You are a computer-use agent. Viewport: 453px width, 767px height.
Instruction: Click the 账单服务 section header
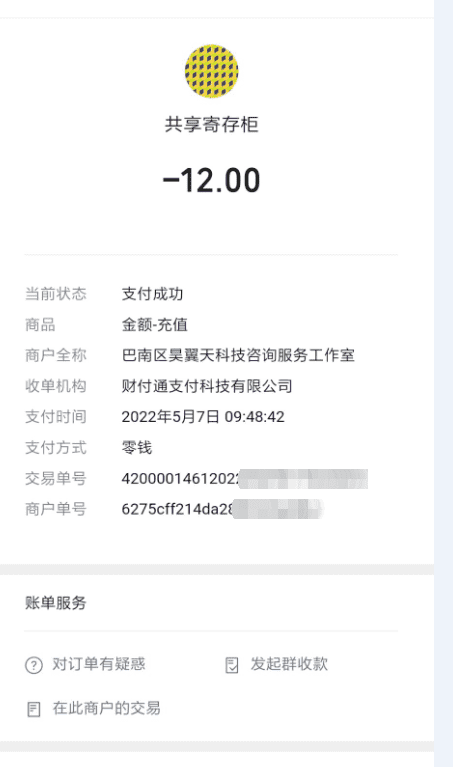(56, 603)
